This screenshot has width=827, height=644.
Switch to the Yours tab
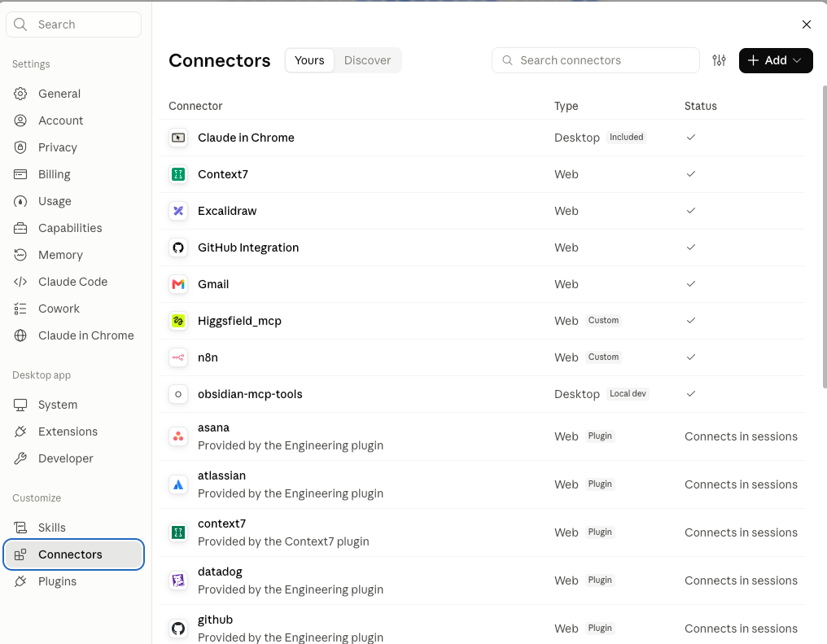click(x=309, y=60)
